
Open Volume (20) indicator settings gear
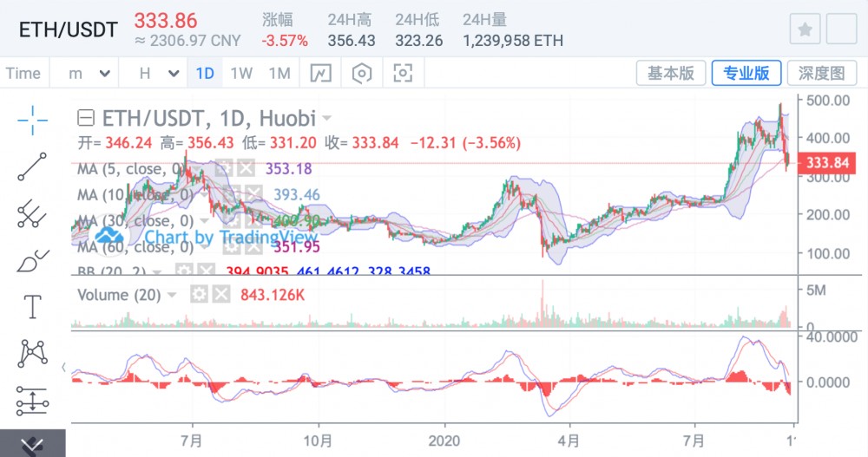click(x=199, y=295)
